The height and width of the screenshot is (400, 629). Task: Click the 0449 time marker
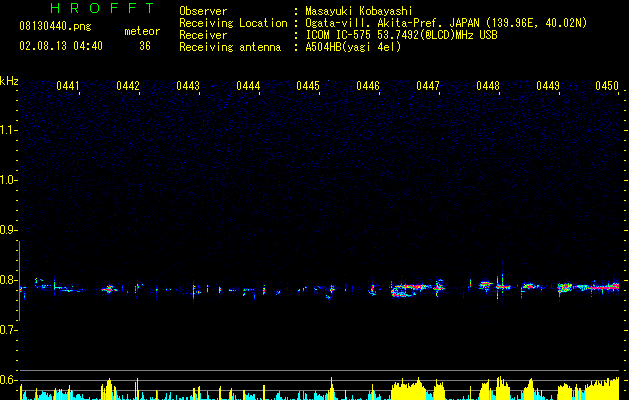pos(548,86)
